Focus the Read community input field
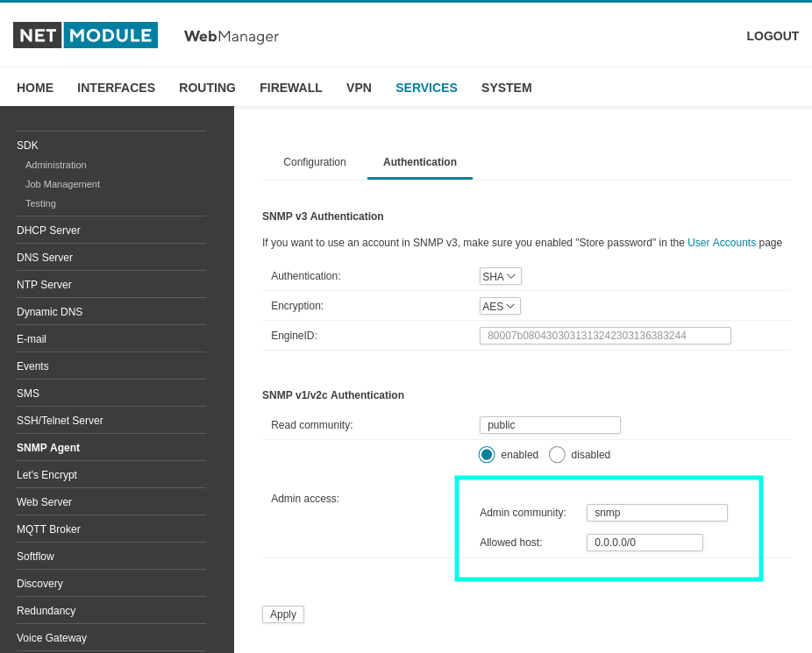This screenshot has width=812, height=653. (x=550, y=425)
